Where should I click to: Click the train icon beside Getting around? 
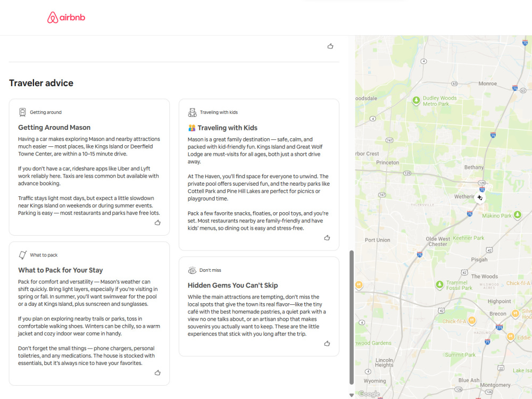point(22,112)
